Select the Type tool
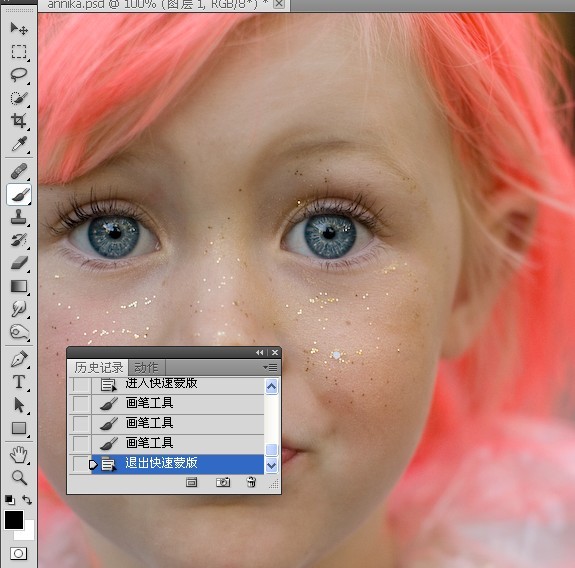Viewport: 575px width, 568px height. 19,382
